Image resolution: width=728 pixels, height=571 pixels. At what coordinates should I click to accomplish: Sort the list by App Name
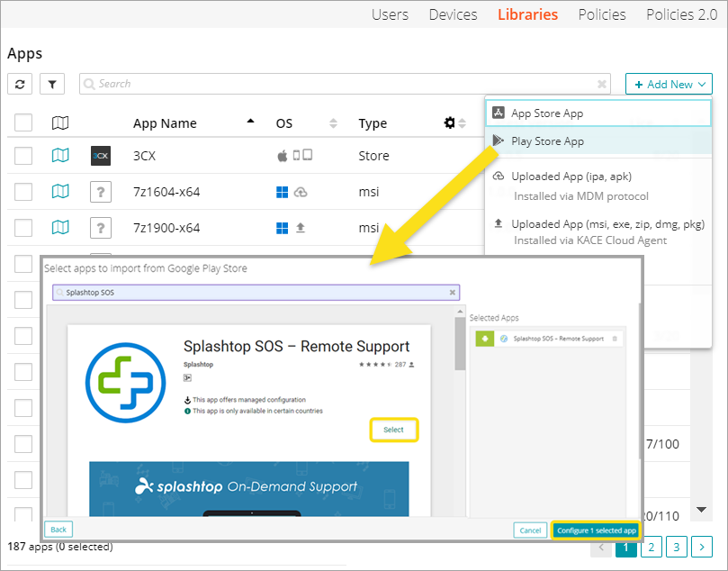click(x=165, y=123)
